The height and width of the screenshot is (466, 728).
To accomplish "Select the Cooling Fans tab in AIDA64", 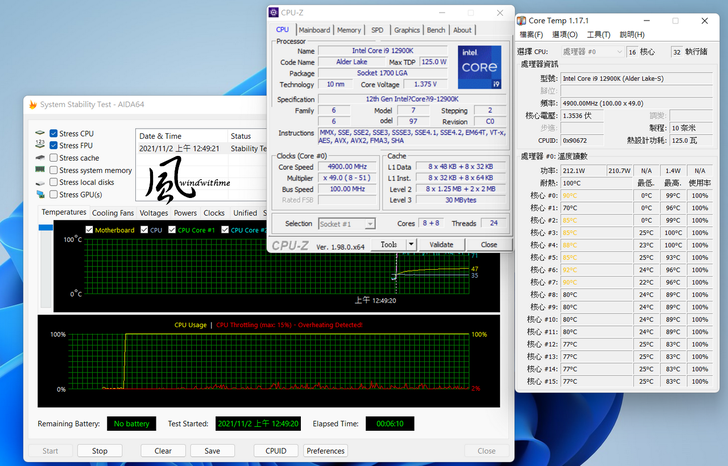I will [112, 213].
